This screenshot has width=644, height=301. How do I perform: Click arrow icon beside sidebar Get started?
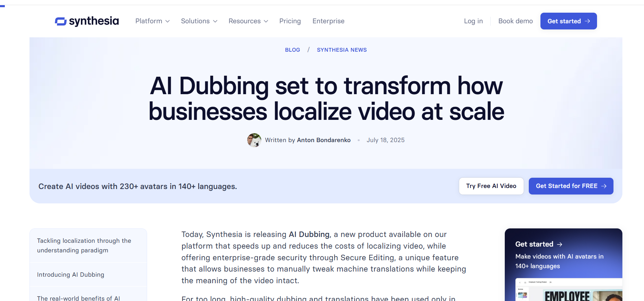tap(560, 244)
